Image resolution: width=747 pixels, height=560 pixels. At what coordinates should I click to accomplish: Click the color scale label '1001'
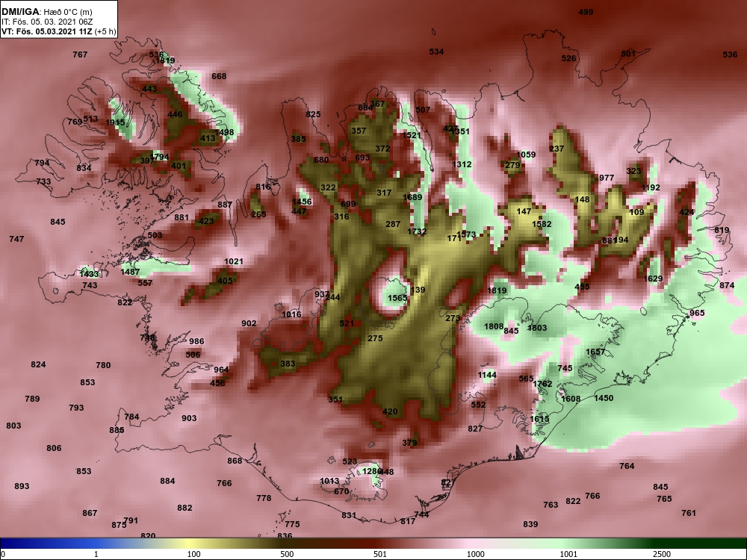[x=568, y=554]
